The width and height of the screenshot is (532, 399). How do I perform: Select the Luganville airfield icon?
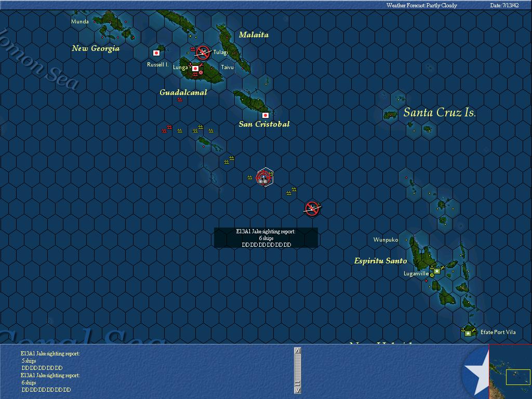pos(443,268)
